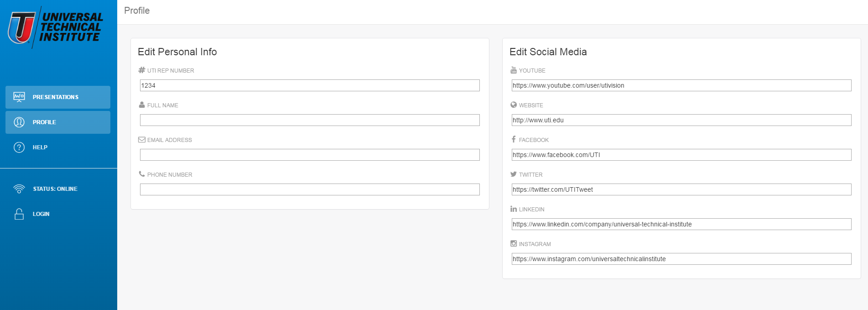868x310 pixels.
Task: Click the Edit Personal Info heading
Action: pyautogui.click(x=177, y=52)
